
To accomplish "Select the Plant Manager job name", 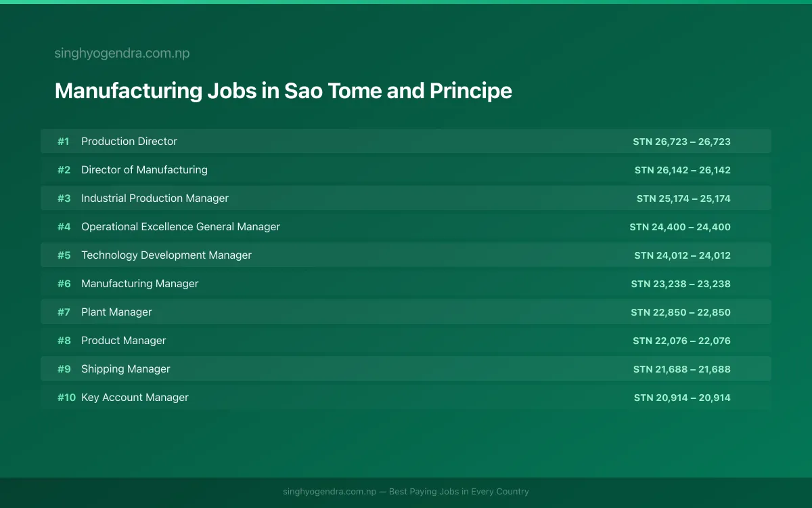I will pyautogui.click(x=116, y=312).
